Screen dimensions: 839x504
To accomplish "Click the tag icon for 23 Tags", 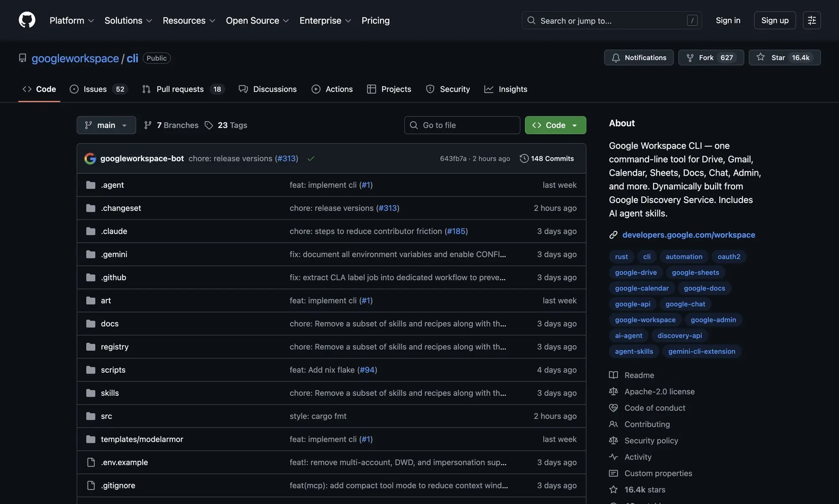I will coord(209,125).
